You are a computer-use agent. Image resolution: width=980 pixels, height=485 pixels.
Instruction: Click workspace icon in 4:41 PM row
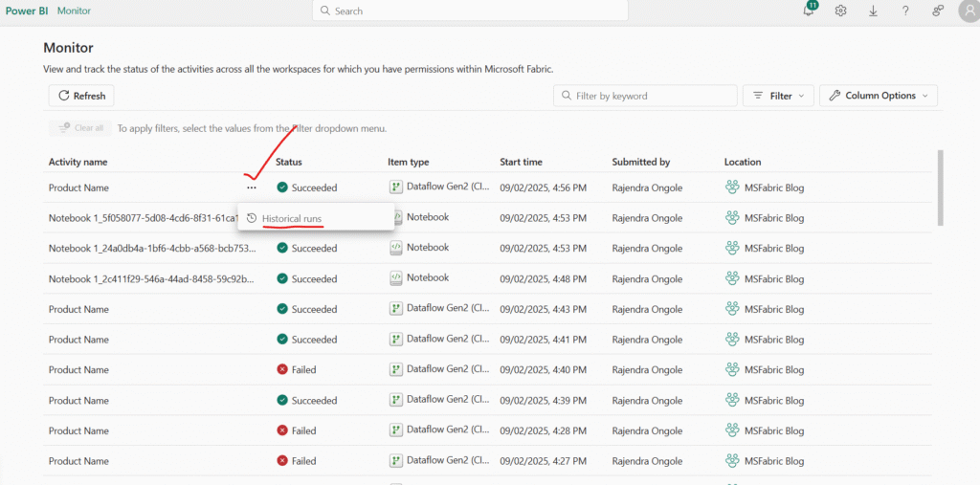tap(732, 340)
